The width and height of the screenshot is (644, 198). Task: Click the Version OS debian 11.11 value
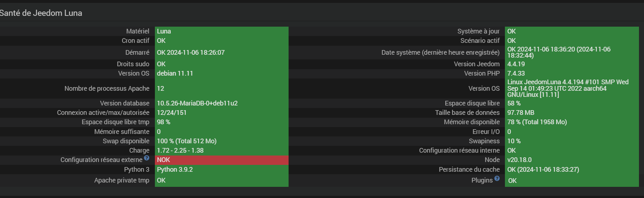175,73
